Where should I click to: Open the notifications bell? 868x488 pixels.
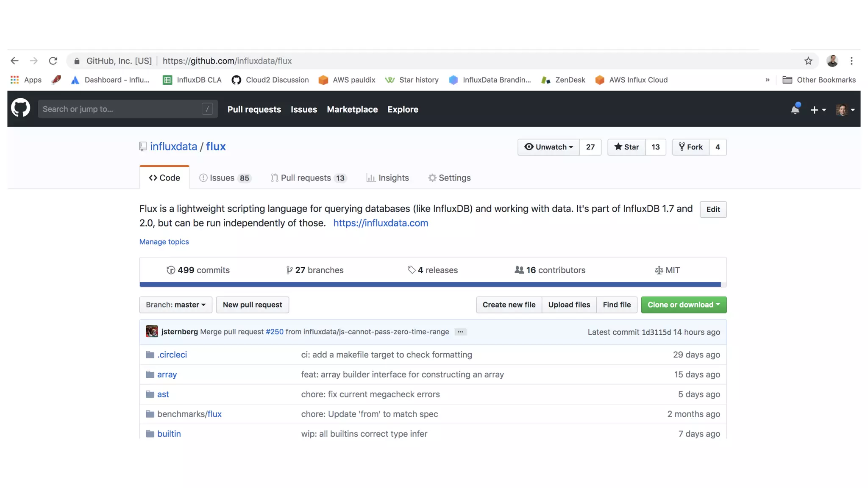[795, 109]
